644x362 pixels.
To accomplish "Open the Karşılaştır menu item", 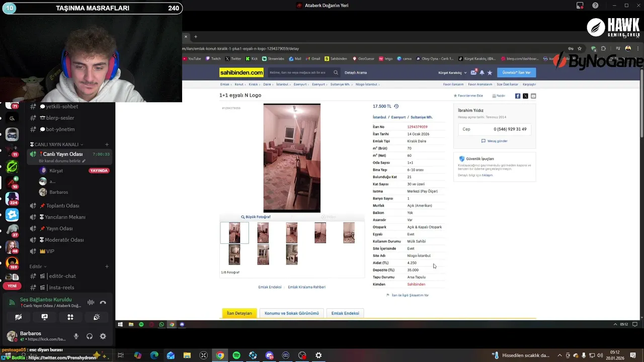I will [529, 84].
